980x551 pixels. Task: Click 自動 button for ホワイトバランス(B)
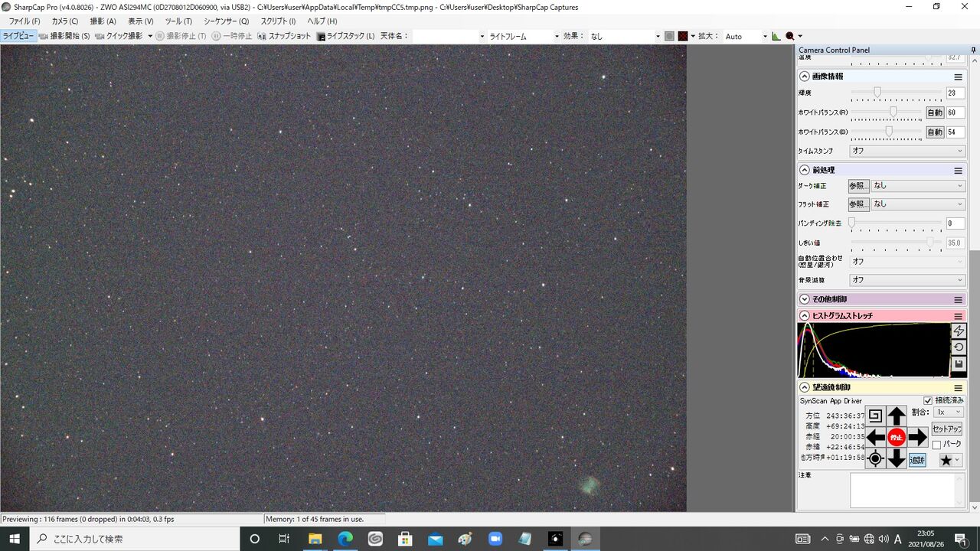click(x=935, y=132)
